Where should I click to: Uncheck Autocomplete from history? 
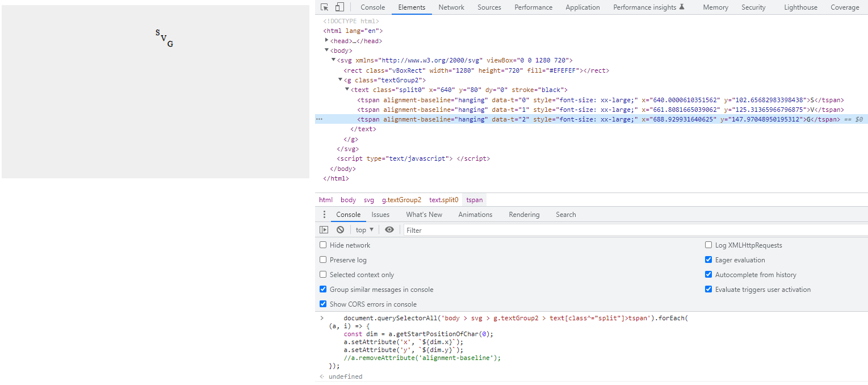tap(708, 275)
